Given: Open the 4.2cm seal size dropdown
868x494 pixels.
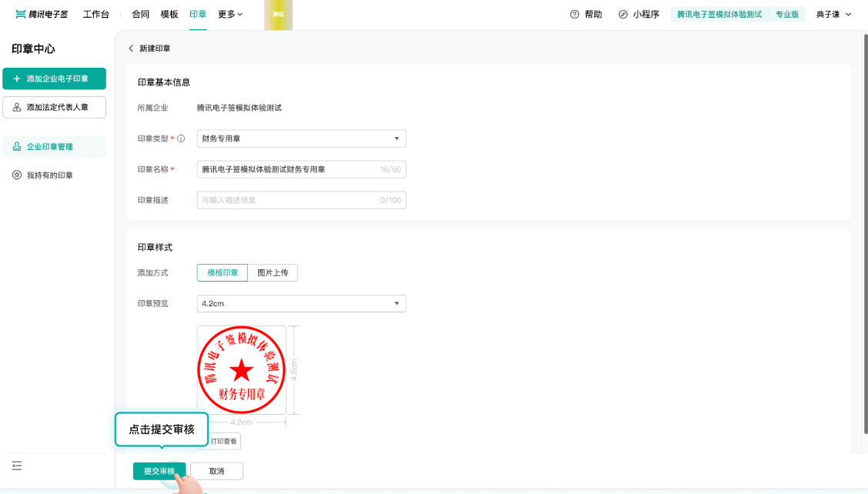Looking at the screenshot, I should pyautogui.click(x=300, y=303).
